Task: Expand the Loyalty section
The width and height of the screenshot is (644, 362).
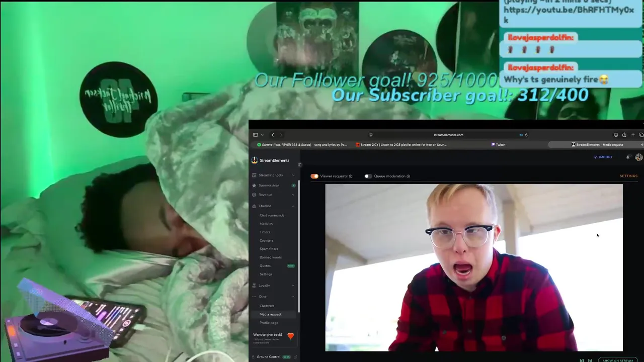Action: pyautogui.click(x=274, y=286)
